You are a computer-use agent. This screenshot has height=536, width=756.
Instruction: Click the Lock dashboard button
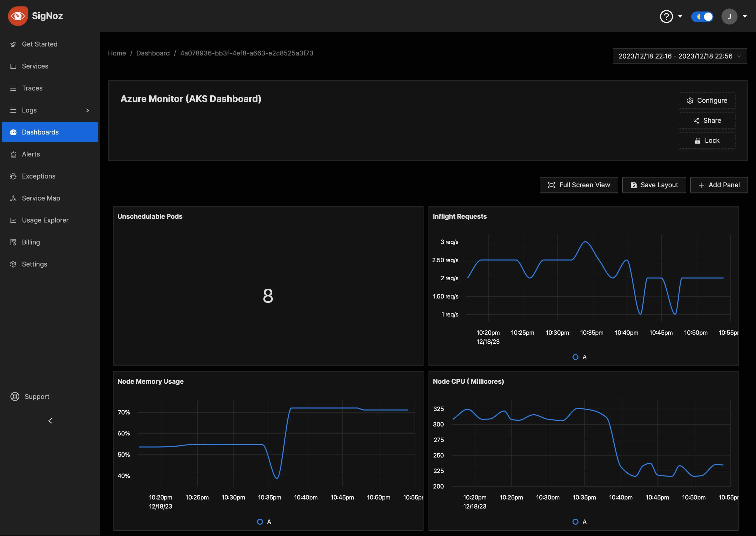707,140
